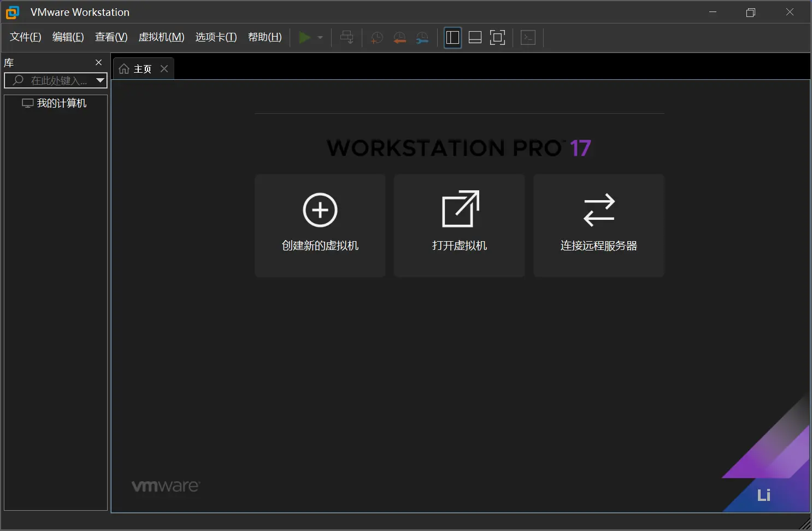Open the 虚拟机(M) menu
812x531 pixels.
161,37
